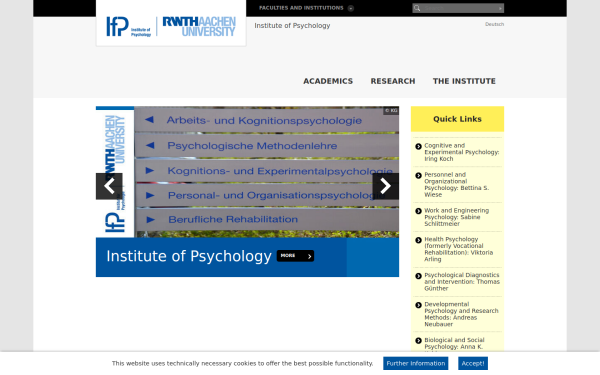Click the Quick Links heading

(x=457, y=119)
